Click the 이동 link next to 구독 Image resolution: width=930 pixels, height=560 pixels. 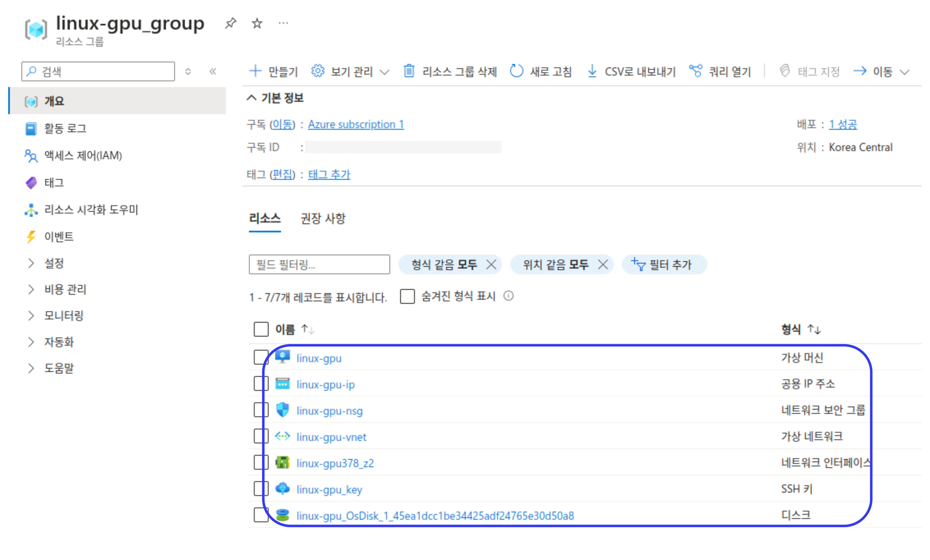pos(282,124)
